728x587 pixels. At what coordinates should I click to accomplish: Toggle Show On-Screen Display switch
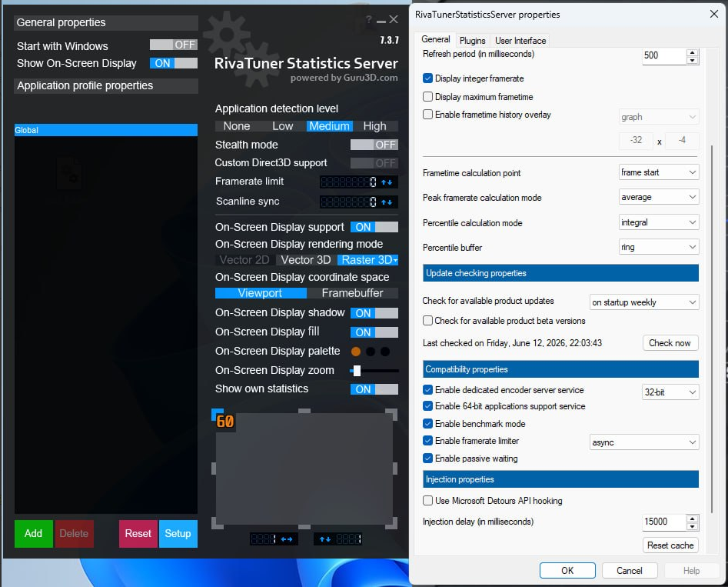tap(174, 63)
